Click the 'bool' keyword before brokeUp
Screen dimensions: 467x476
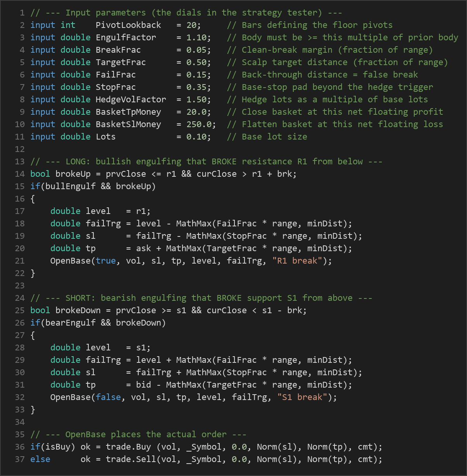40,174
